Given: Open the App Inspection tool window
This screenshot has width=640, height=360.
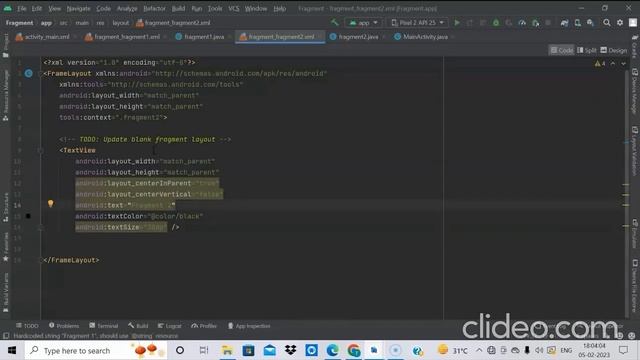Looking at the screenshot, I should (249, 326).
